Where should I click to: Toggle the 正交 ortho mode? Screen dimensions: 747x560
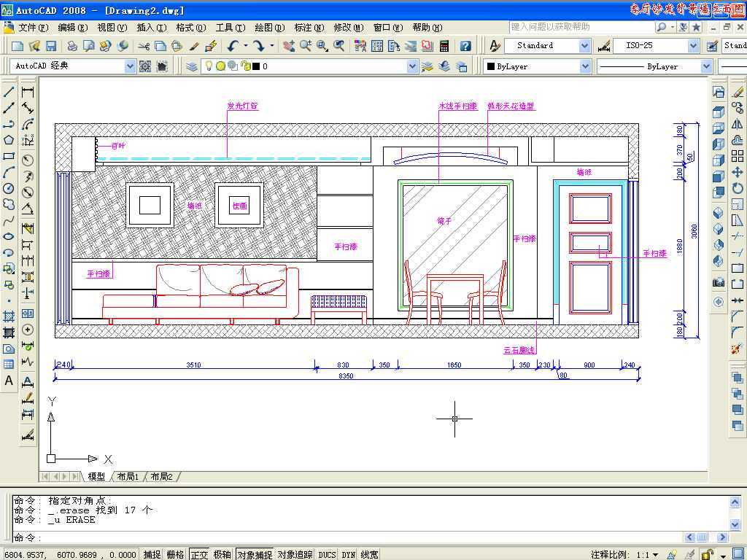199,554
